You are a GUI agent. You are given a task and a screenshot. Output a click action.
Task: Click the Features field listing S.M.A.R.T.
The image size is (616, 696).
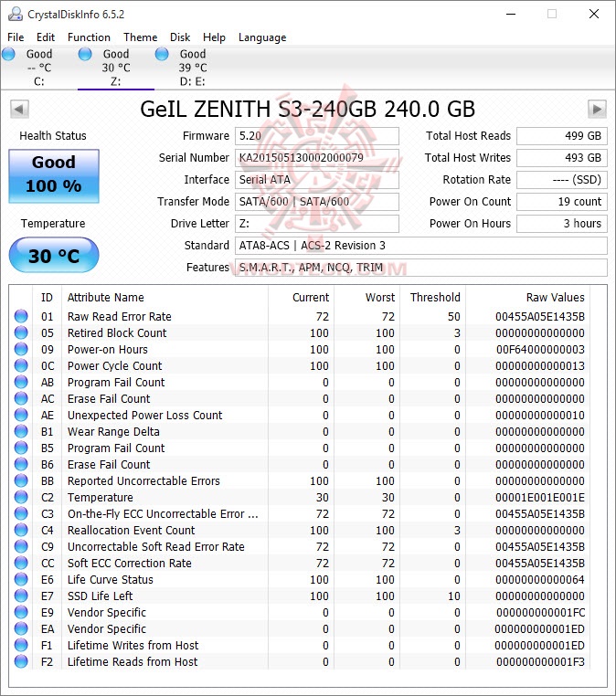point(420,268)
